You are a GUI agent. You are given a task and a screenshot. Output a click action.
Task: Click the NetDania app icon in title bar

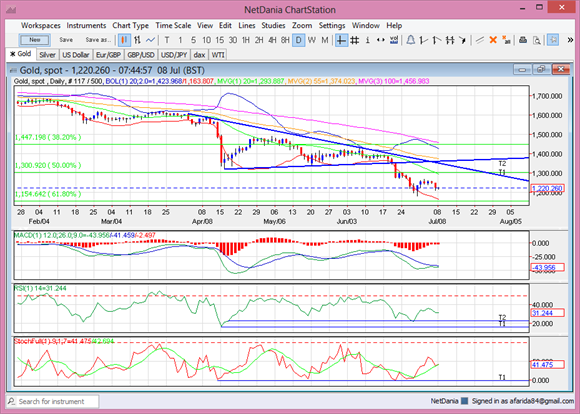pyautogui.click(x=11, y=10)
